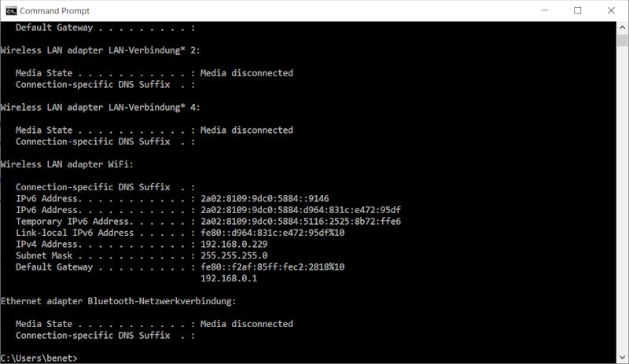The height and width of the screenshot is (364, 629).
Task: Click the Temporary IPv6 Address value
Action: tap(300, 221)
